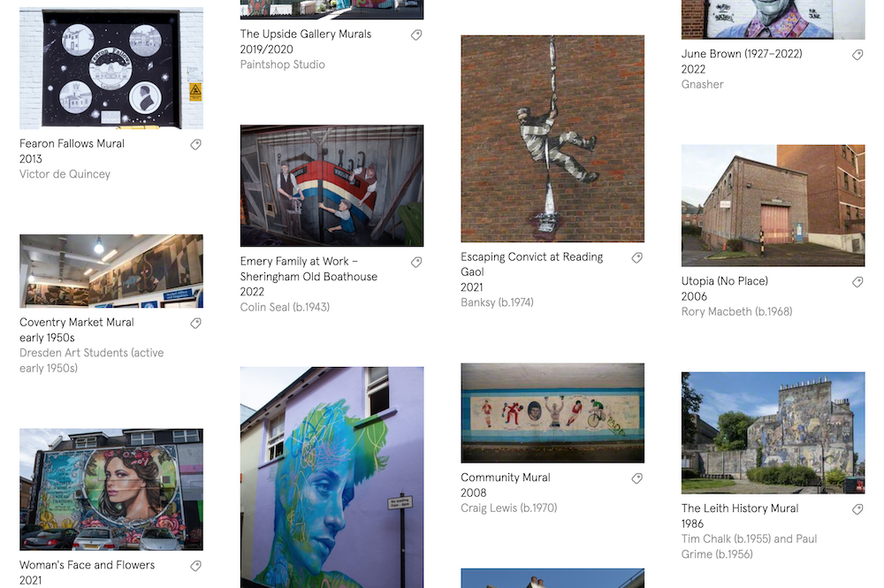Click tag icon beside Emery Family at Work
The height and width of the screenshot is (588, 884).
[x=416, y=262]
